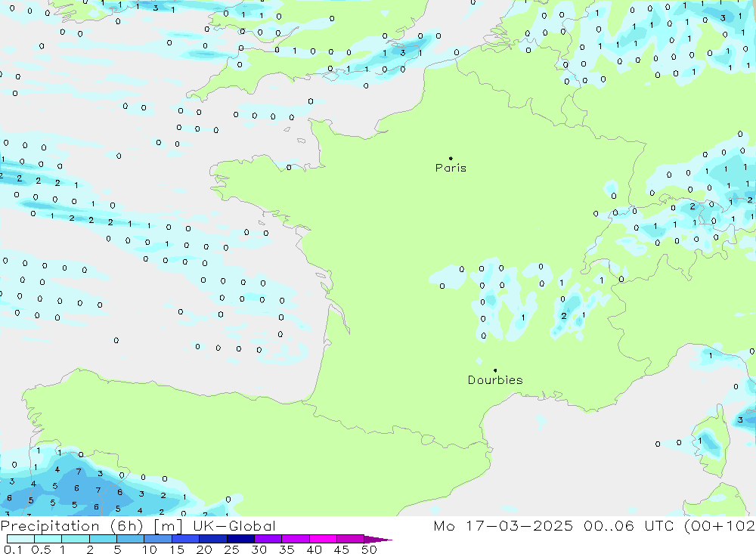
Task: Click the '0.5' legend scale label
Action: point(41,549)
